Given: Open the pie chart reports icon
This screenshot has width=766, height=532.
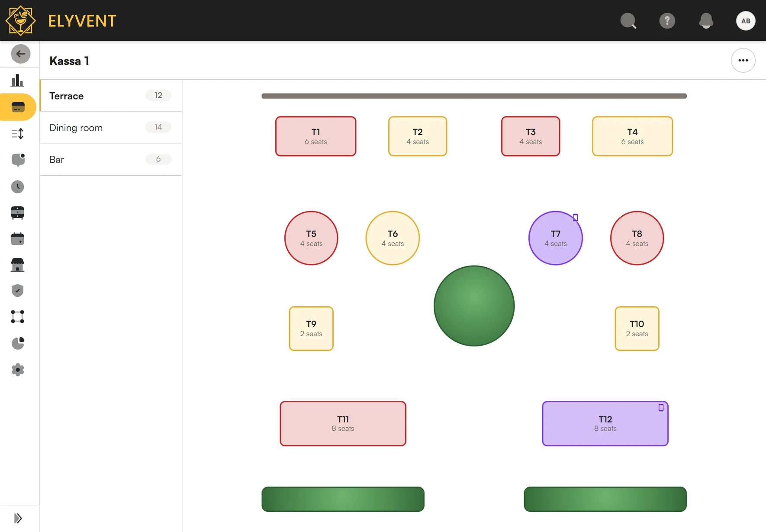Looking at the screenshot, I should coord(18,343).
